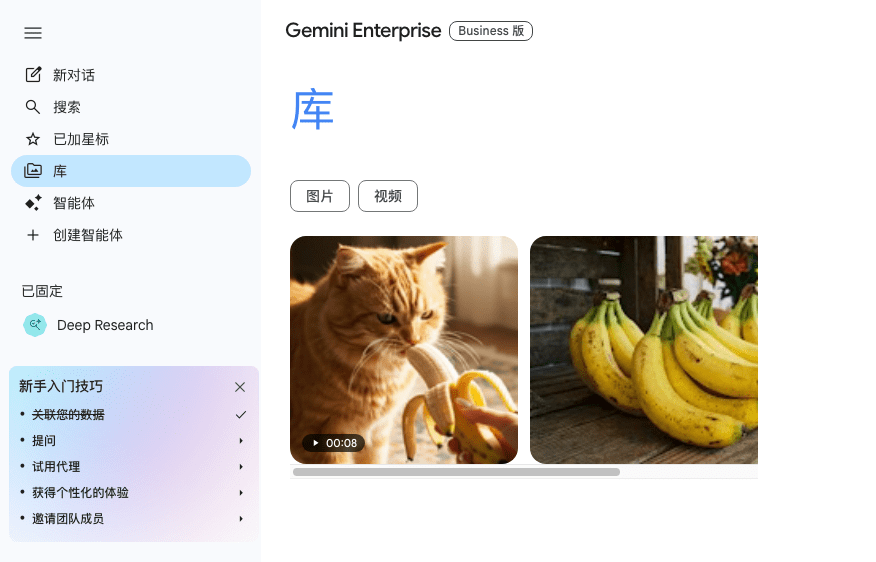Close the 新手入门技巧 tips panel

point(240,387)
